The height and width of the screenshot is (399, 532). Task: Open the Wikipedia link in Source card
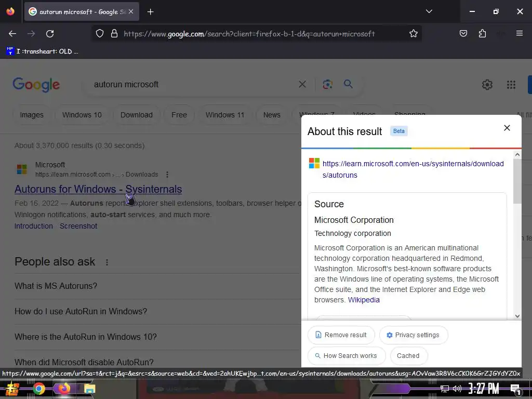pos(364,300)
